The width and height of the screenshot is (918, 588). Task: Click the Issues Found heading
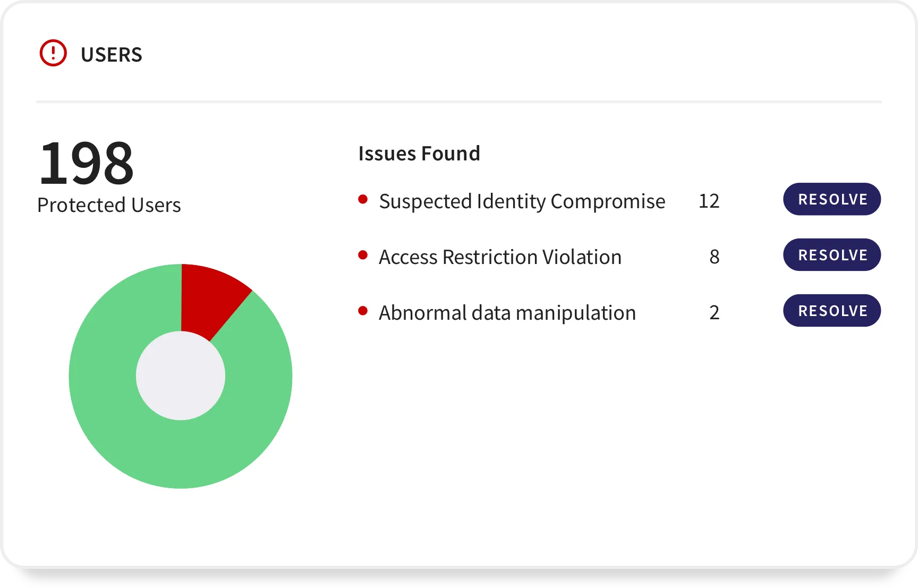(419, 154)
